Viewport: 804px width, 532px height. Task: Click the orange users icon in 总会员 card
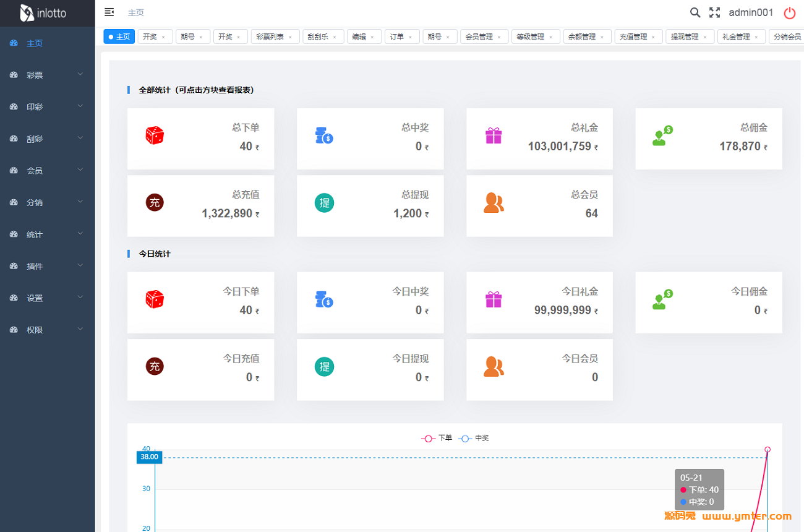tap(494, 203)
